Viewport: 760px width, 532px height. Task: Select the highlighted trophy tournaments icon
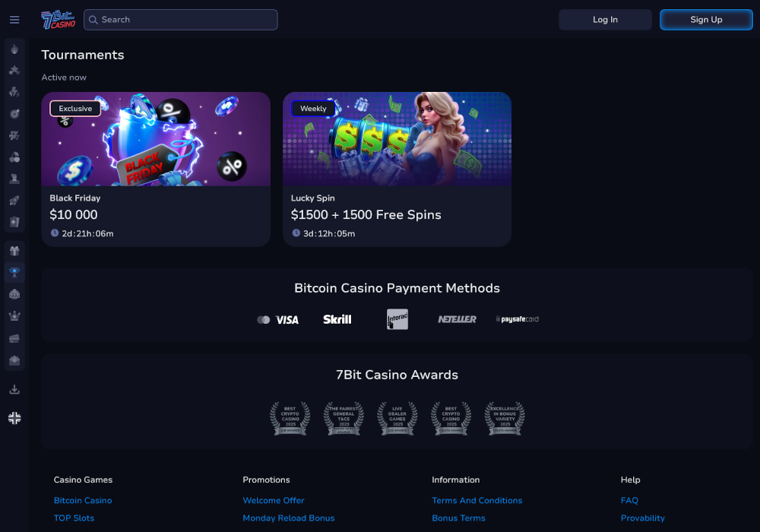pos(14,272)
